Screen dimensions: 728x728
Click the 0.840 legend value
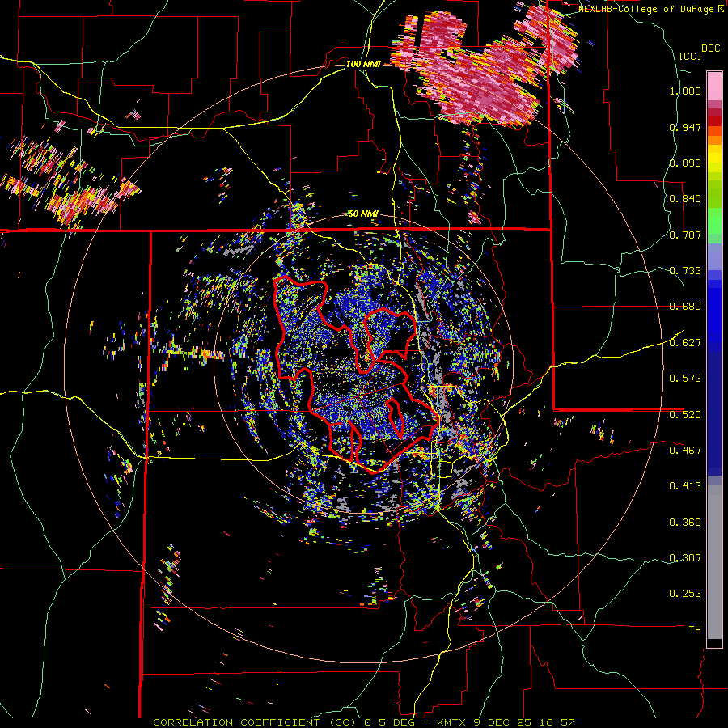(685, 199)
